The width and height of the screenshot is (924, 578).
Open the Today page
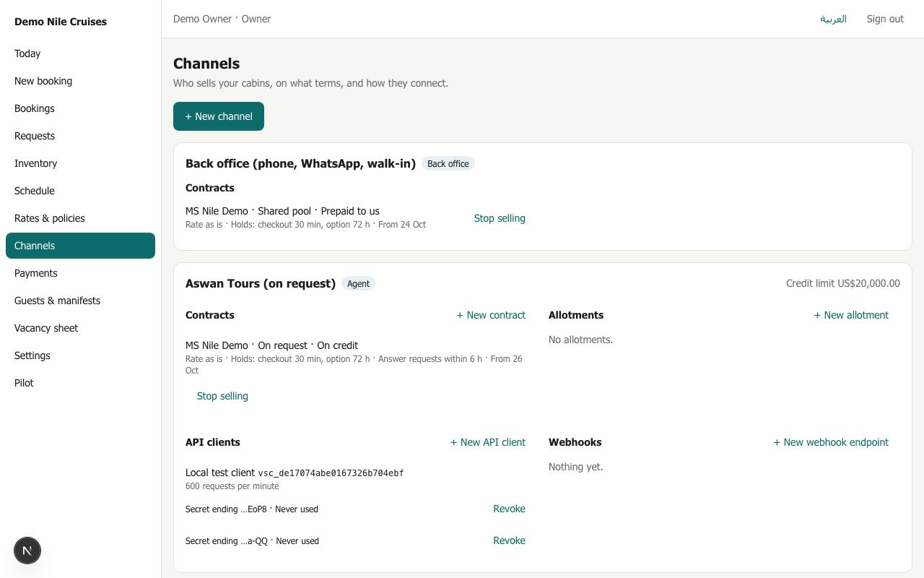[x=80, y=53]
